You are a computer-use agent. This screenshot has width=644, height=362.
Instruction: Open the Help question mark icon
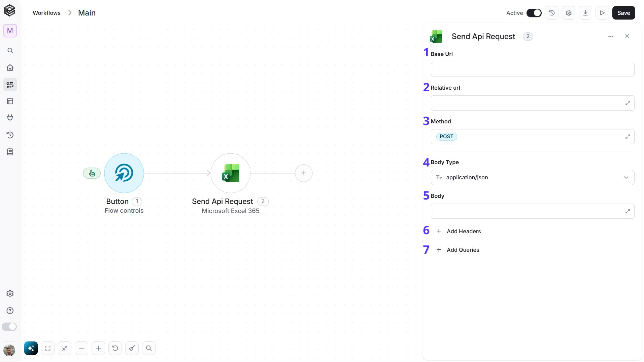tap(10, 310)
